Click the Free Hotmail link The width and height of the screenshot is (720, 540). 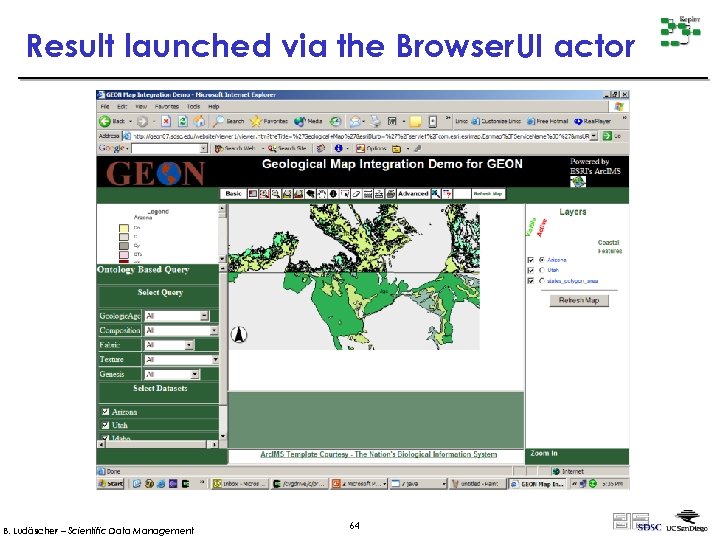coord(548,121)
